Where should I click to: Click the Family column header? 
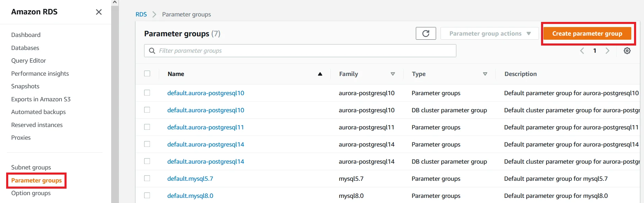349,74
